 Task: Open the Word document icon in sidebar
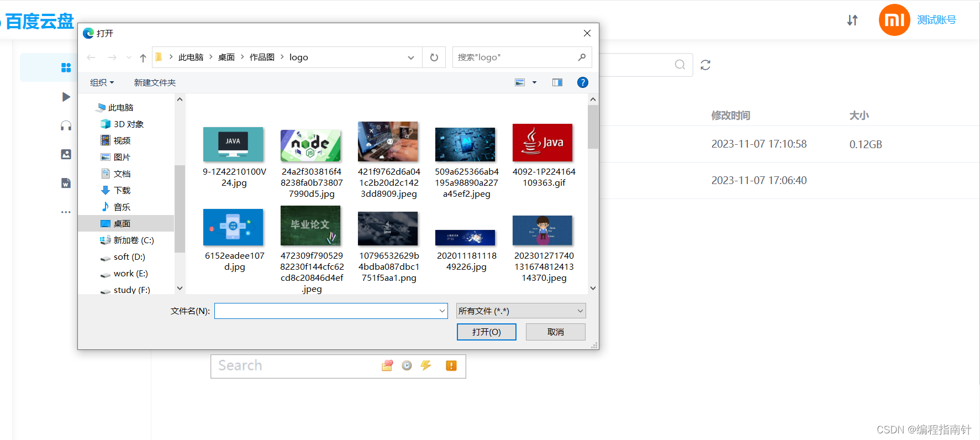coord(66,183)
